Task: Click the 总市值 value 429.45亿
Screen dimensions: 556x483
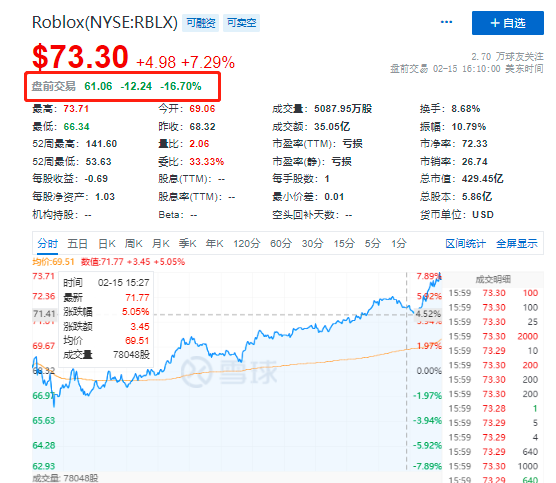Action: click(483, 179)
